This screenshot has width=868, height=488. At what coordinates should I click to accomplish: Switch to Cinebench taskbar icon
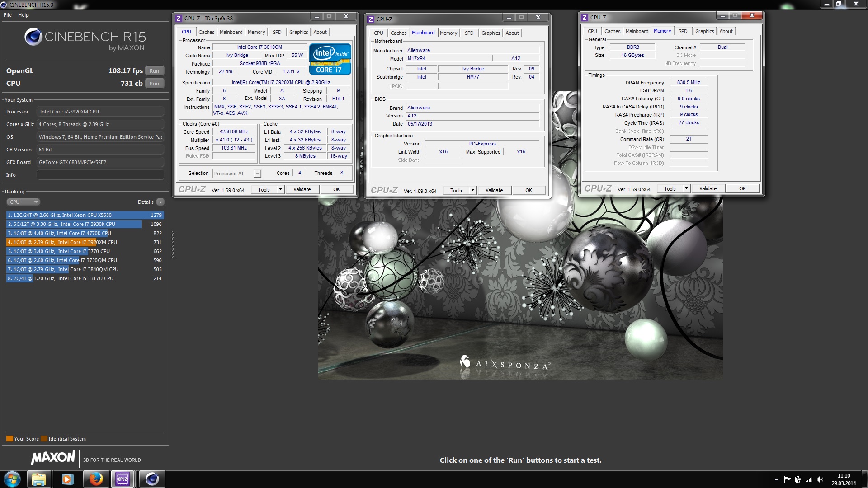[x=152, y=479]
